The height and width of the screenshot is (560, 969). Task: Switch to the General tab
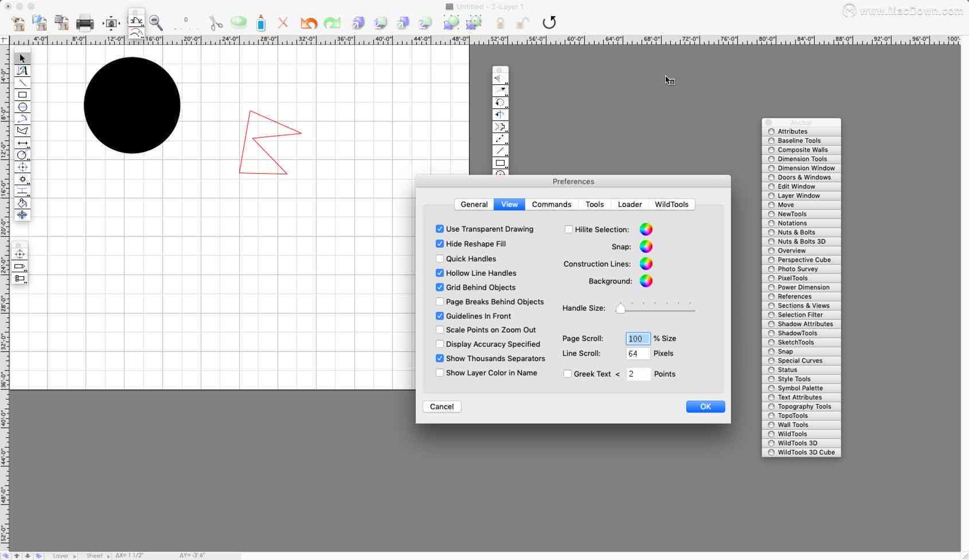point(474,204)
